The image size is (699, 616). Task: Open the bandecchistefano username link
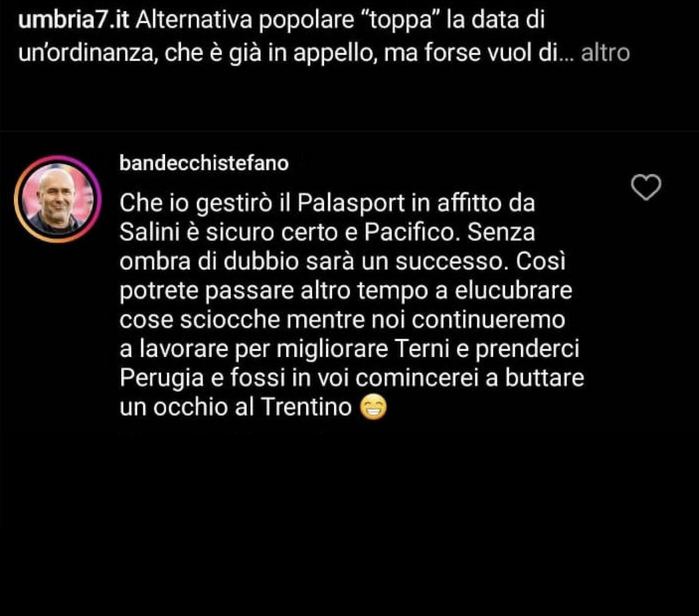pyautogui.click(x=204, y=163)
